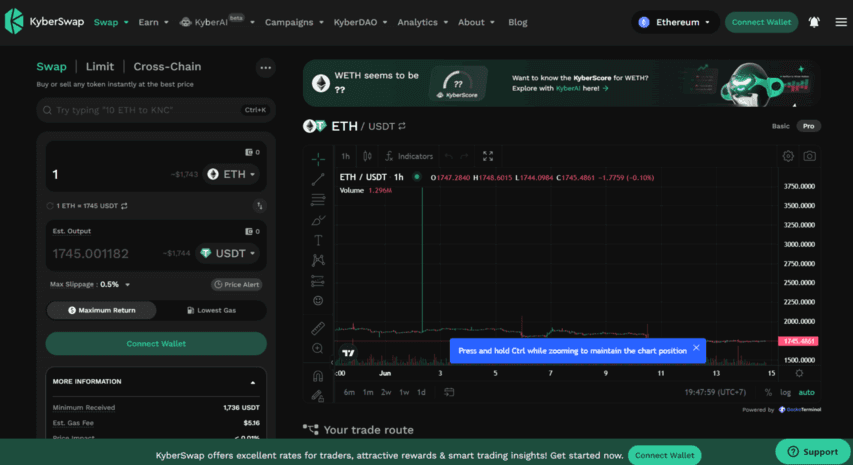Select the brush drawing tool
The height and width of the screenshot is (465, 853).
[318, 220]
